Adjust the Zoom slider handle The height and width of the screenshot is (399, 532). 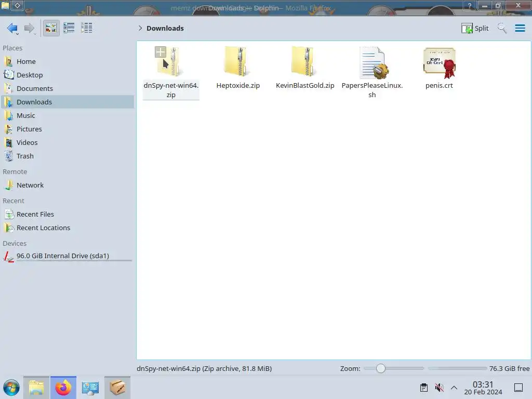point(381,368)
